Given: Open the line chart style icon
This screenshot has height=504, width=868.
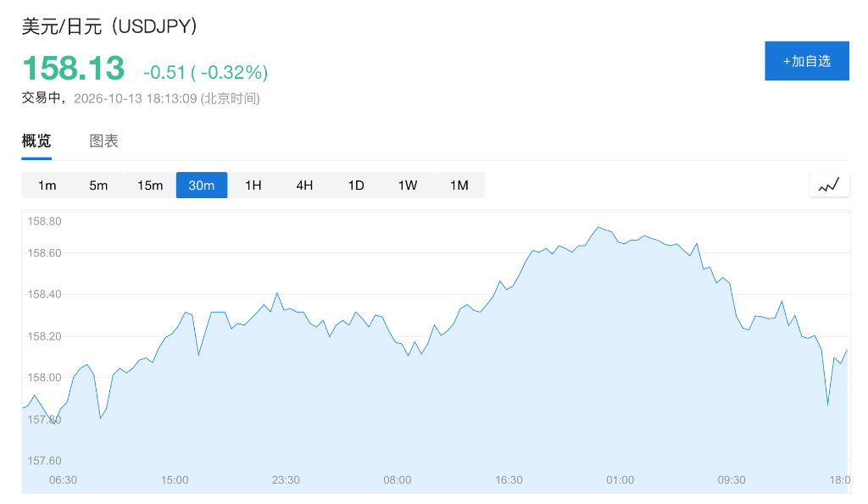Looking at the screenshot, I should click(829, 185).
